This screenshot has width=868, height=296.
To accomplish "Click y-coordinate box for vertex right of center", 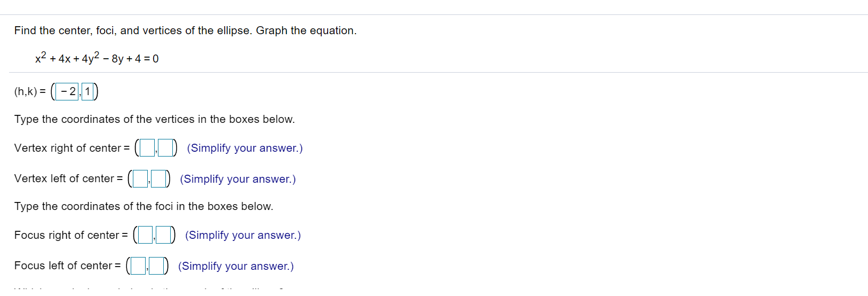I will pyautogui.click(x=165, y=148).
